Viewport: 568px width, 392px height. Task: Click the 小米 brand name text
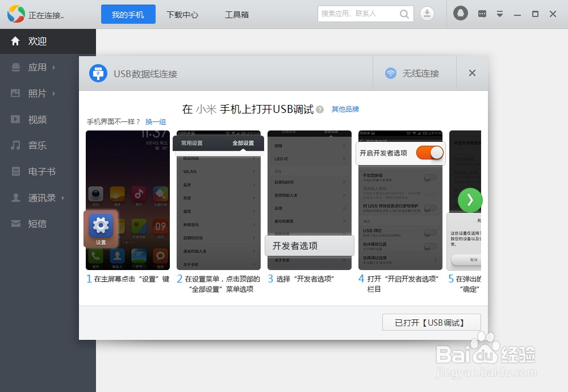coord(206,109)
